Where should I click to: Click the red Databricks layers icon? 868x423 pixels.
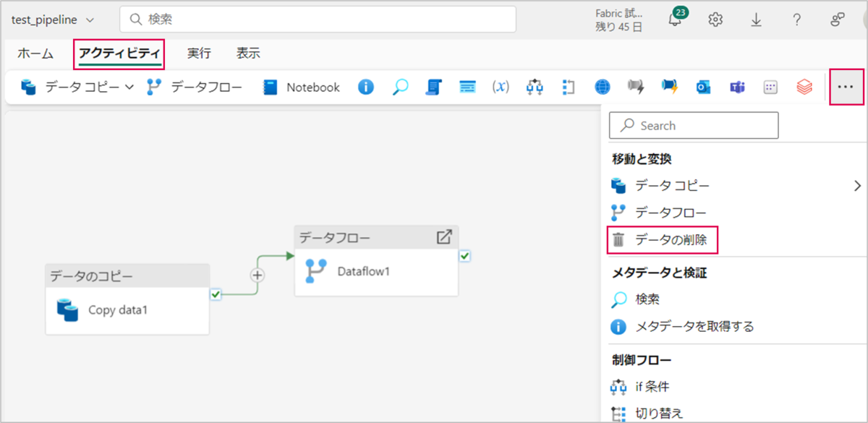(x=804, y=87)
